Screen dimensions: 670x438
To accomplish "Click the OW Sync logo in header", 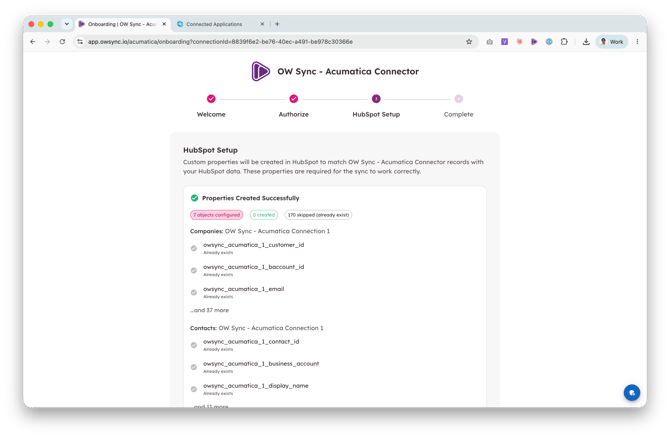I will coord(260,71).
